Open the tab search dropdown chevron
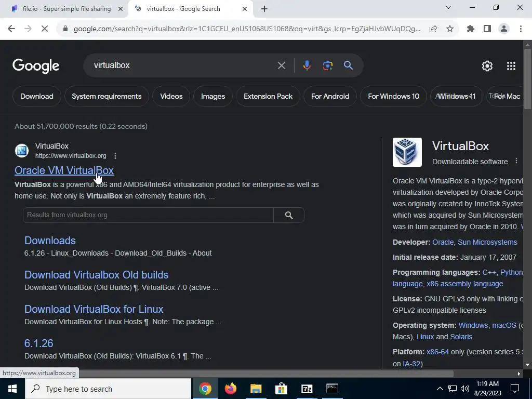 pos(448,7)
